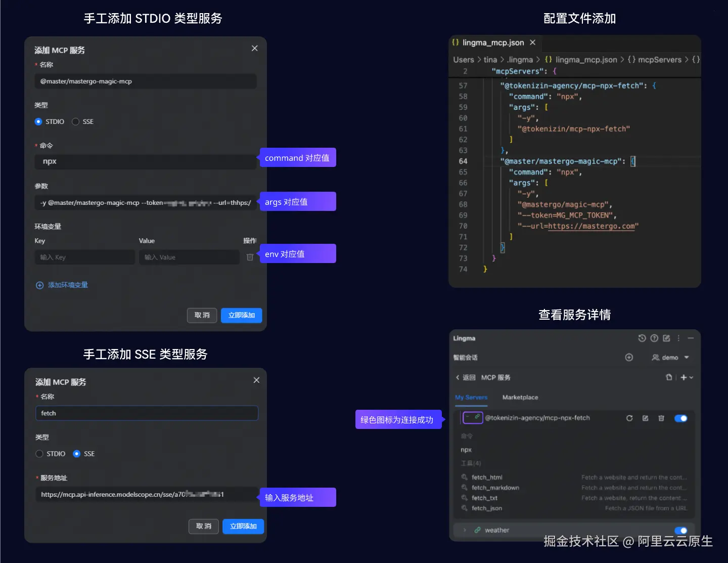728x563 pixels.
Task: Click line number 64 in the editor
Action: coord(463,161)
